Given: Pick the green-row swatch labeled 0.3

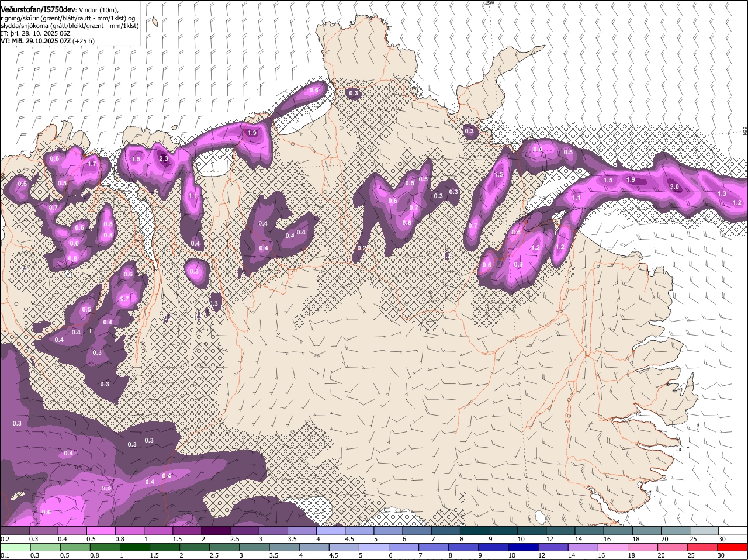Looking at the screenshot, I should (x=44, y=547).
